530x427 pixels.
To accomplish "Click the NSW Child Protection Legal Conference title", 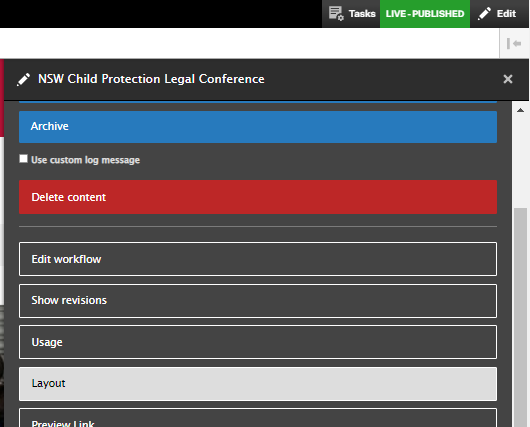I will [151, 79].
